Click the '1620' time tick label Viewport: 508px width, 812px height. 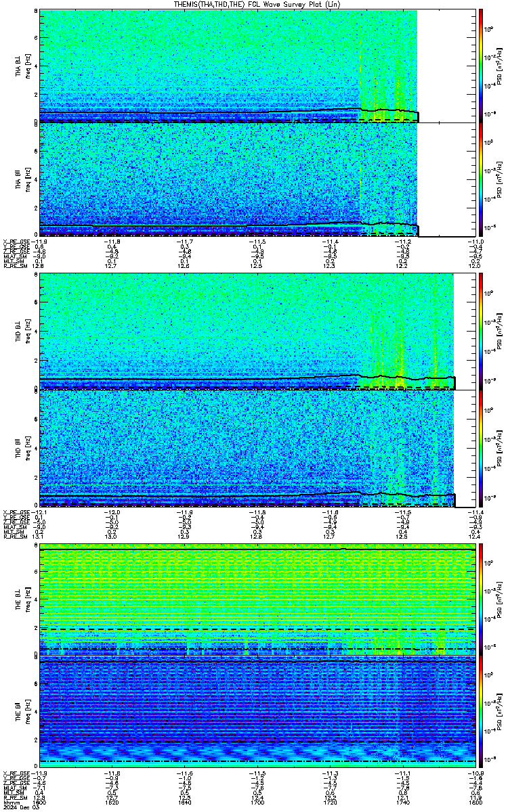pos(113,803)
